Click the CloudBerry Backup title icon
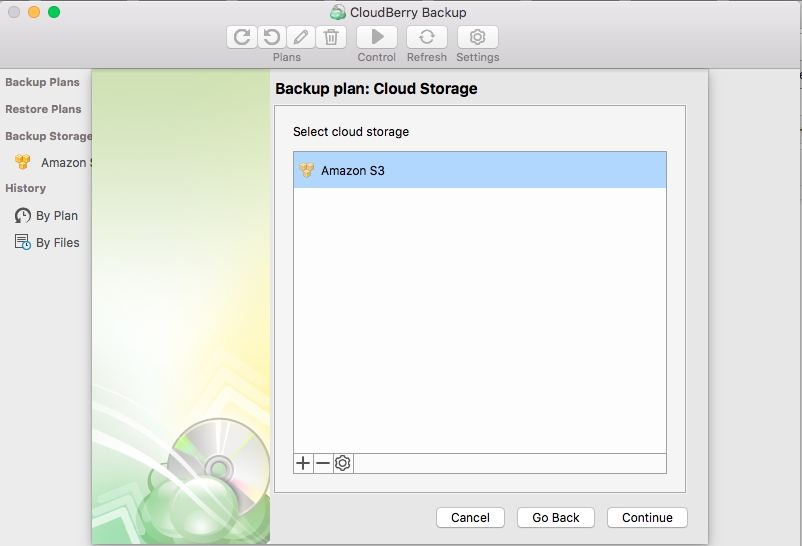Viewport: 802px width, 546px height. tap(338, 12)
